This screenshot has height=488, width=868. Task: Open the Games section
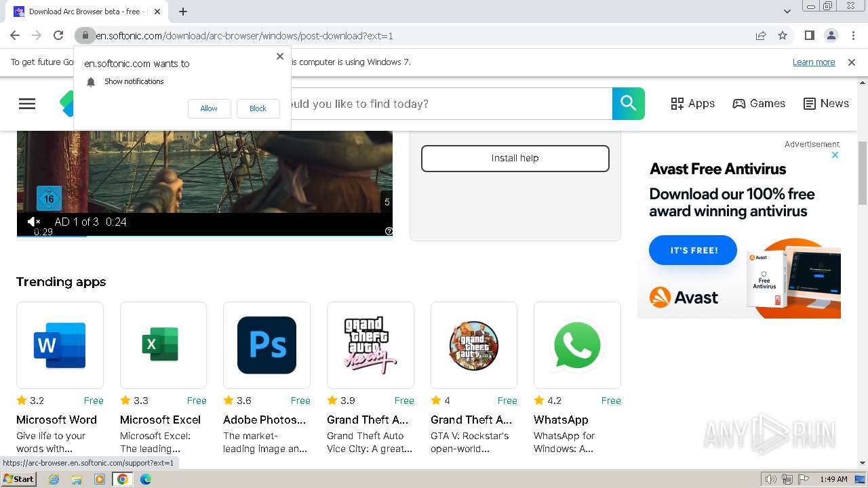[759, 104]
